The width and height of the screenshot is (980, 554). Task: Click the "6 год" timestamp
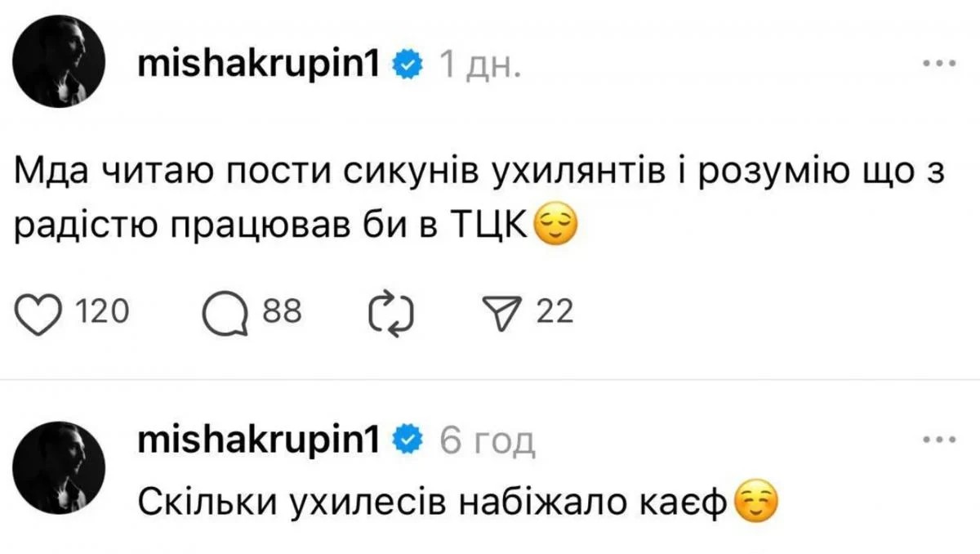coord(487,442)
